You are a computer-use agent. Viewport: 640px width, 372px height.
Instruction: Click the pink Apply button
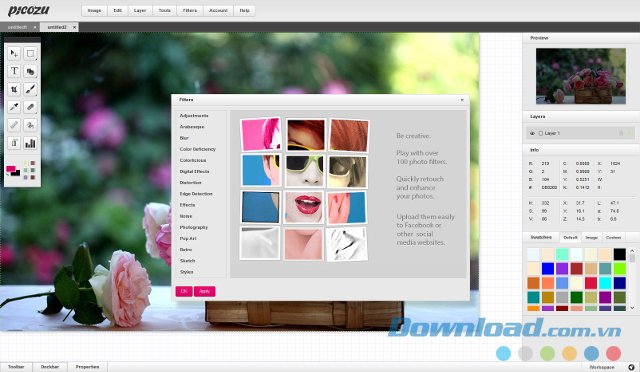[x=204, y=291]
